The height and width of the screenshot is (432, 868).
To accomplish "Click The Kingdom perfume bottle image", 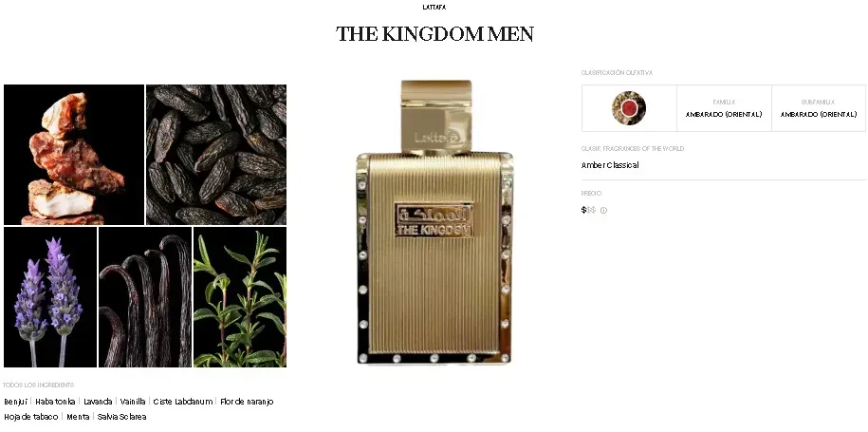I will (x=434, y=221).
